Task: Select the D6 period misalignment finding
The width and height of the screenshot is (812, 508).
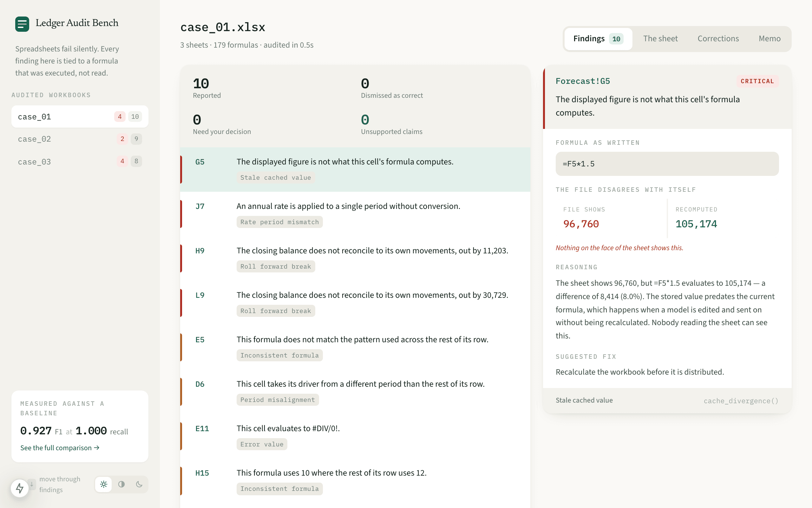Action: 355,391
